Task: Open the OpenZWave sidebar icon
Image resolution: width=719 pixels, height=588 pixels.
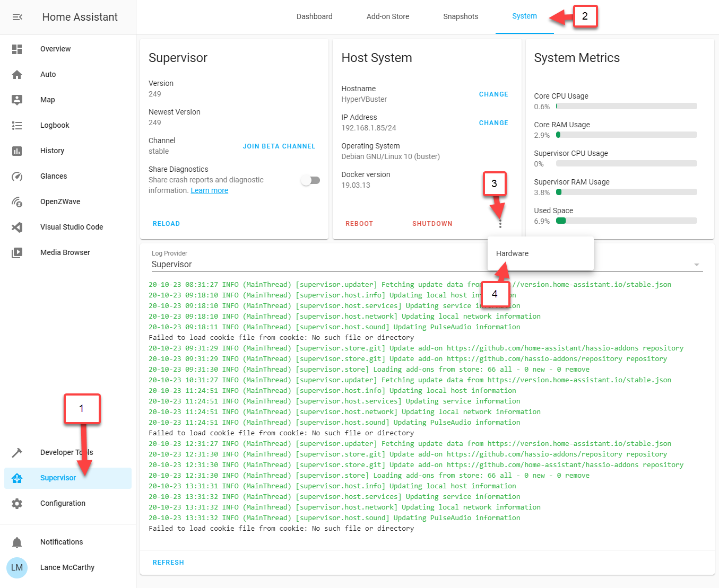Action: point(17,202)
